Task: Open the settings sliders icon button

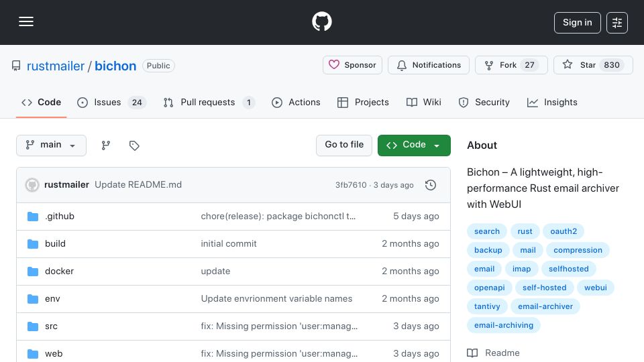Action: (x=617, y=23)
